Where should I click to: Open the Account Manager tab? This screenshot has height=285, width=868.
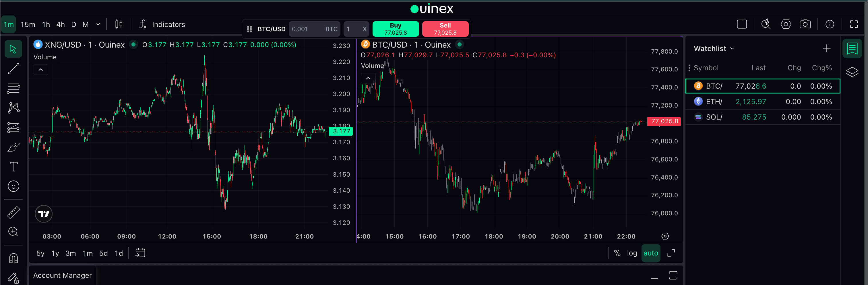click(62, 275)
